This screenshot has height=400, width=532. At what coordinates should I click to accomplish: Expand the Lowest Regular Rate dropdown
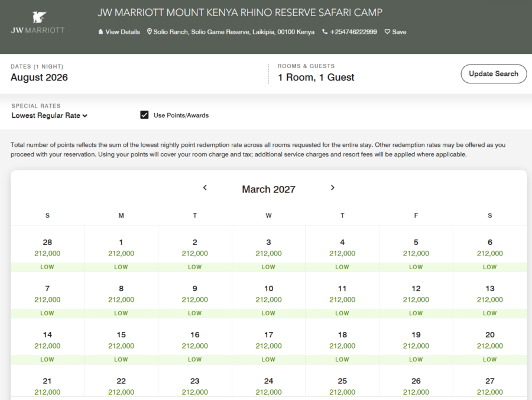tap(50, 115)
